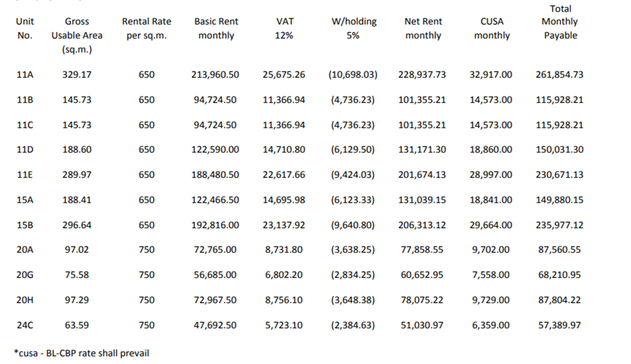This screenshot has height=364, width=631.
Task: Click unit number 20G in the table
Action: 25,275
